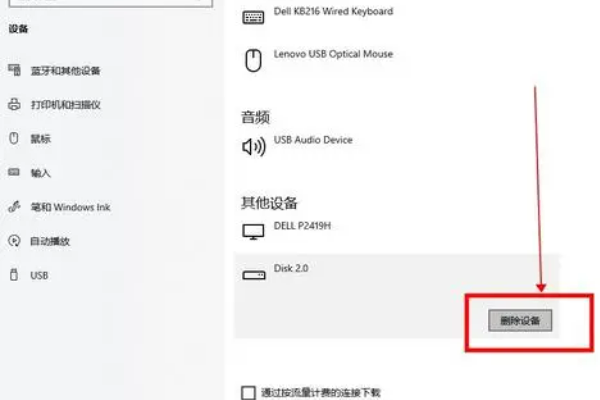Click the Pen and Windows Ink icon

click(14, 207)
